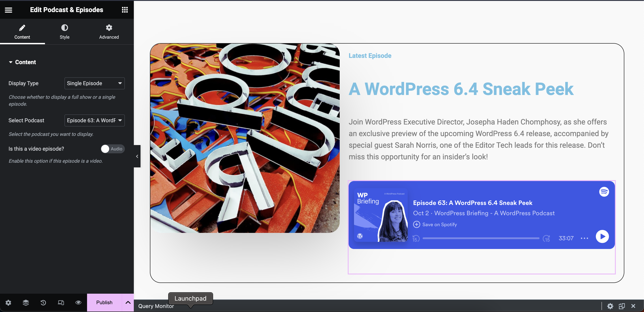Open revision History icon

coord(43,303)
